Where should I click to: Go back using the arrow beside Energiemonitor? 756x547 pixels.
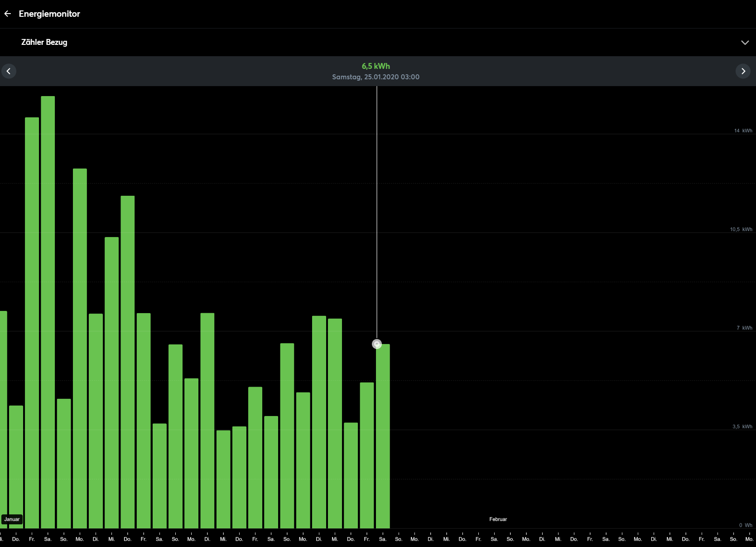8,14
